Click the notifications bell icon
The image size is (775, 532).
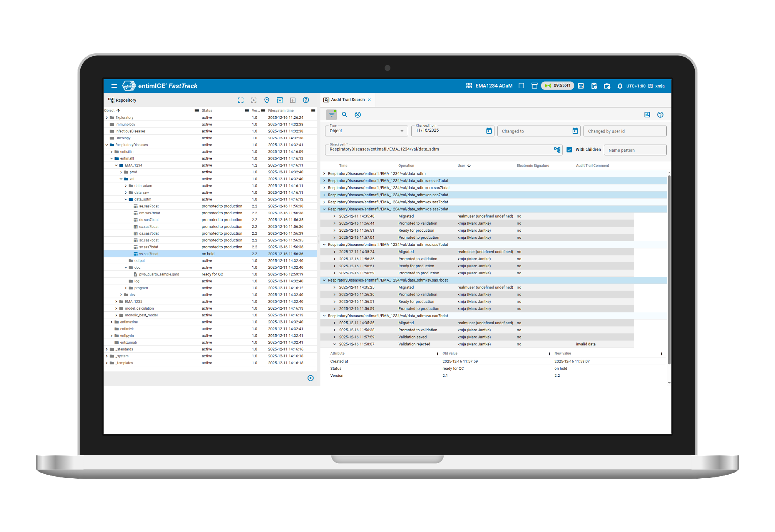[x=620, y=86]
